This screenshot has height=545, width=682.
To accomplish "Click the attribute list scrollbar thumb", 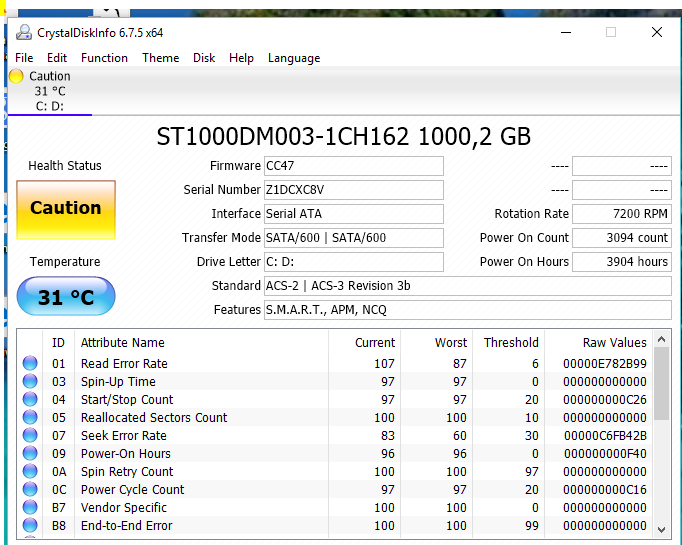I will coord(662,384).
